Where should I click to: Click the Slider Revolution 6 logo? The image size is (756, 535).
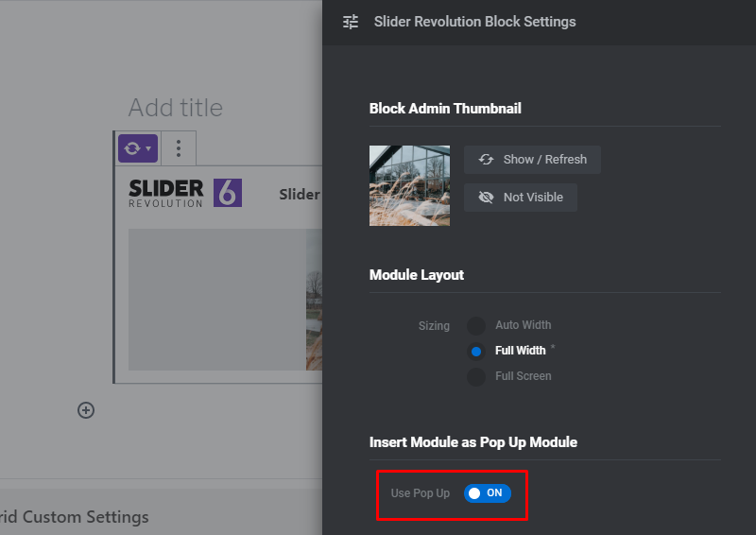point(185,193)
